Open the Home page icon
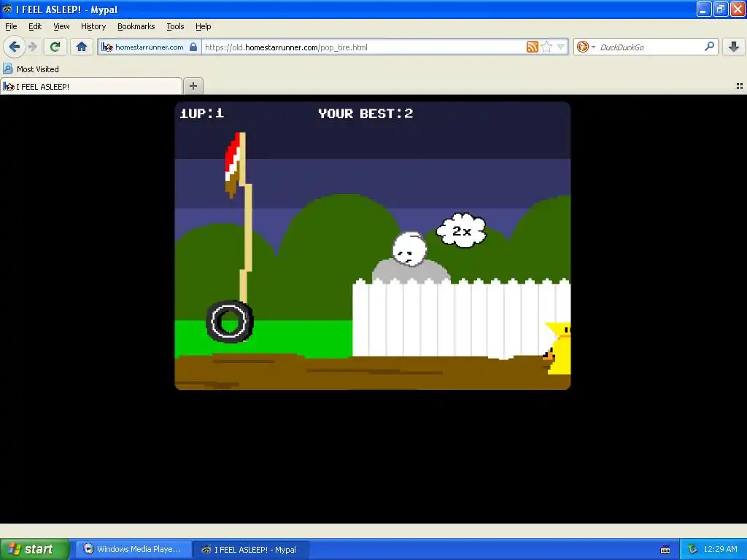The height and width of the screenshot is (560, 747). 82,47
